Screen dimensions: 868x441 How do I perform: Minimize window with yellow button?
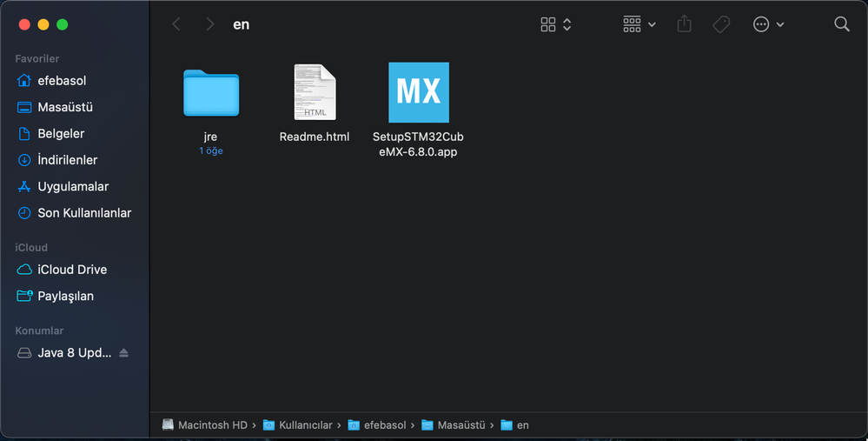tap(43, 24)
